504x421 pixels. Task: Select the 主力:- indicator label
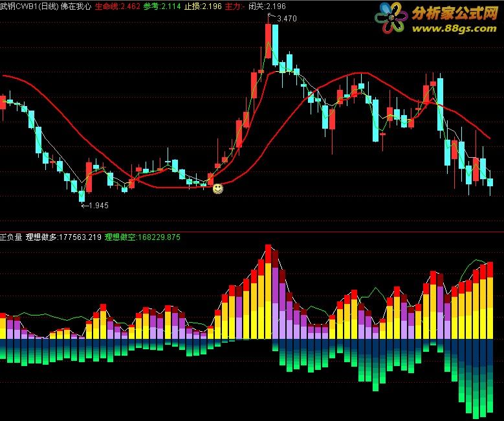pyautogui.click(x=235, y=6)
